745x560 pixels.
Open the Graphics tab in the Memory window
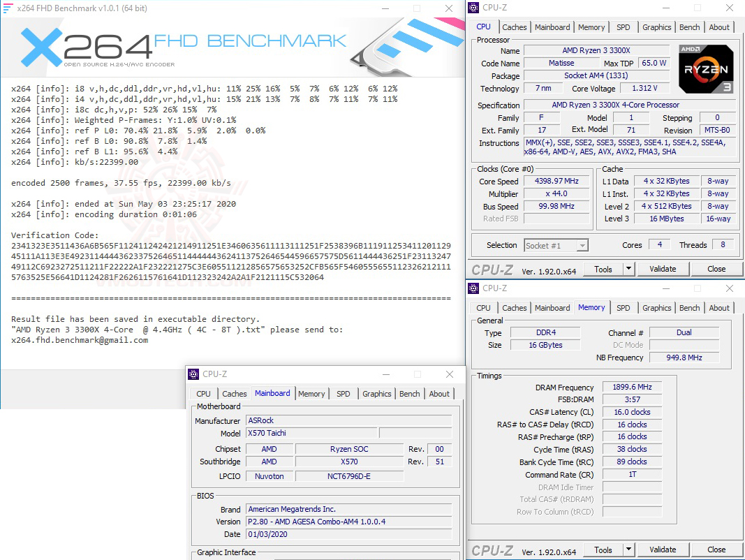click(x=656, y=308)
